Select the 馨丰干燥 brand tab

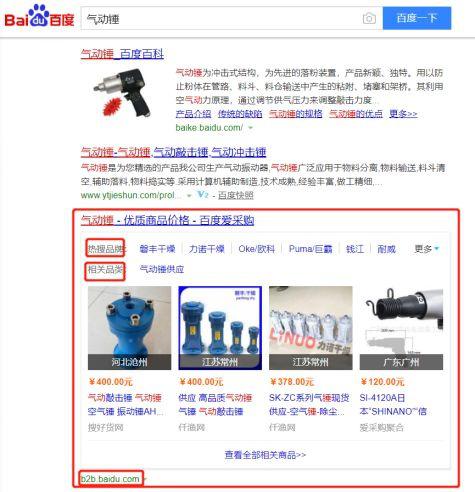tap(157, 249)
